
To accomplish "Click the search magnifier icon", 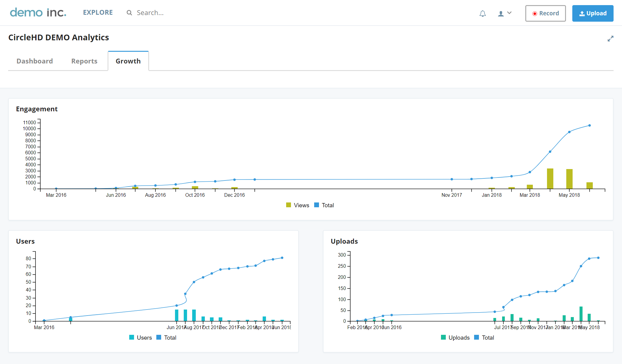I will point(129,13).
